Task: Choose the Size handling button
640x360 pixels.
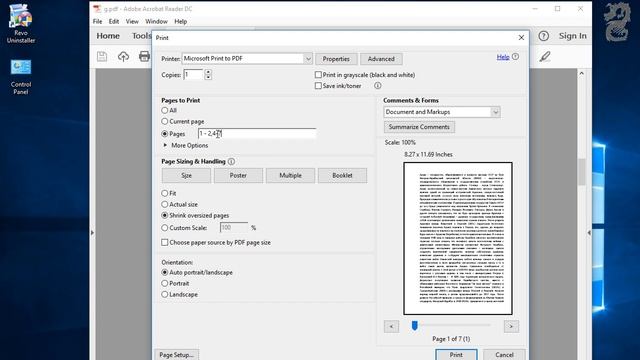Action: pos(186,176)
